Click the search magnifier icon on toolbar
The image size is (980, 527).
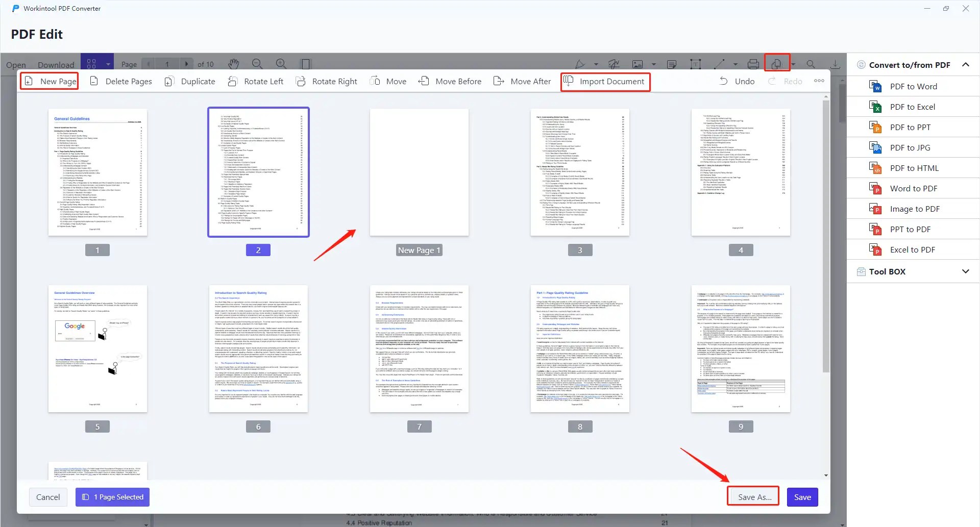(811, 64)
